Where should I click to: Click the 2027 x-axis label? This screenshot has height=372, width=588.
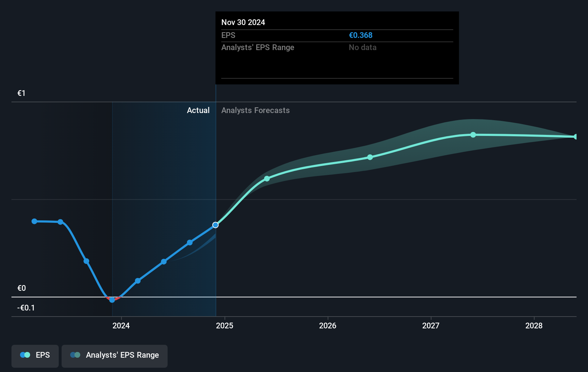click(431, 325)
